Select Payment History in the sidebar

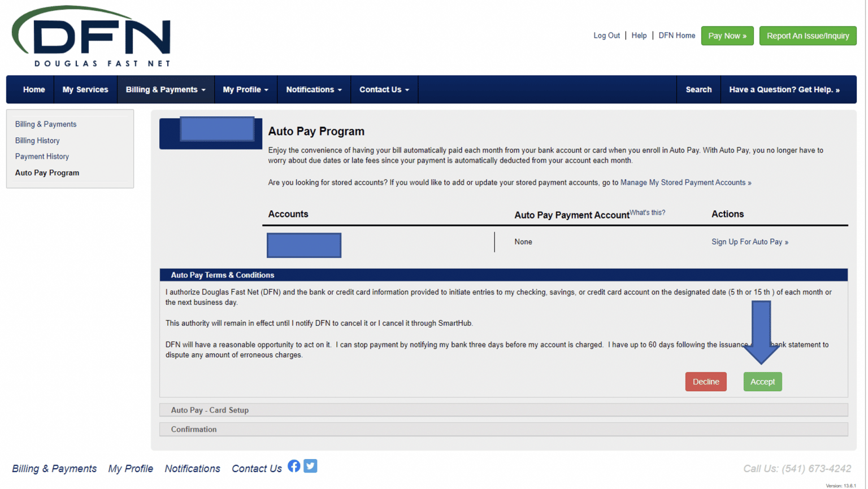pos(42,156)
